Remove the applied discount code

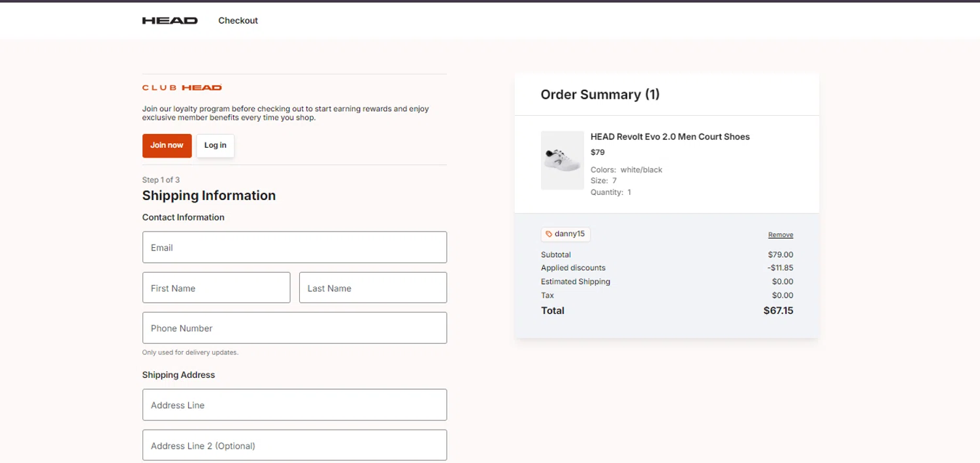781,235
